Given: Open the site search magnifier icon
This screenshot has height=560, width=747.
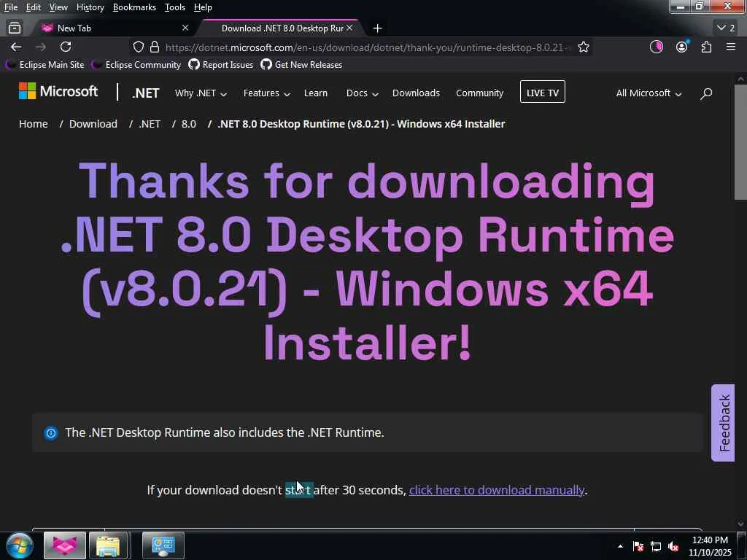Looking at the screenshot, I should click(x=706, y=93).
